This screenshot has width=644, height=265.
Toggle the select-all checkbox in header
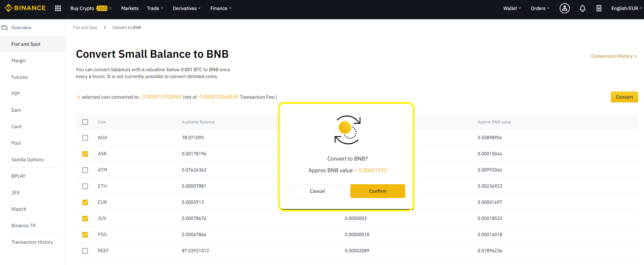coord(85,122)
